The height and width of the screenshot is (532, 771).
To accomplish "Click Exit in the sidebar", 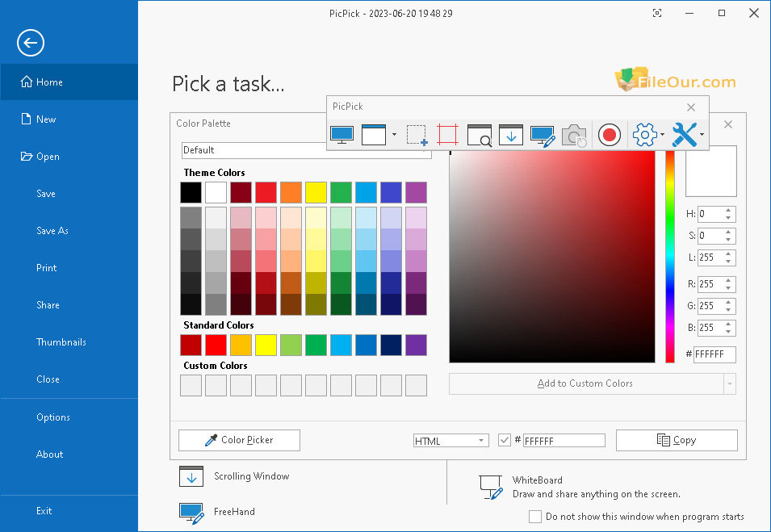I will 69,511.
